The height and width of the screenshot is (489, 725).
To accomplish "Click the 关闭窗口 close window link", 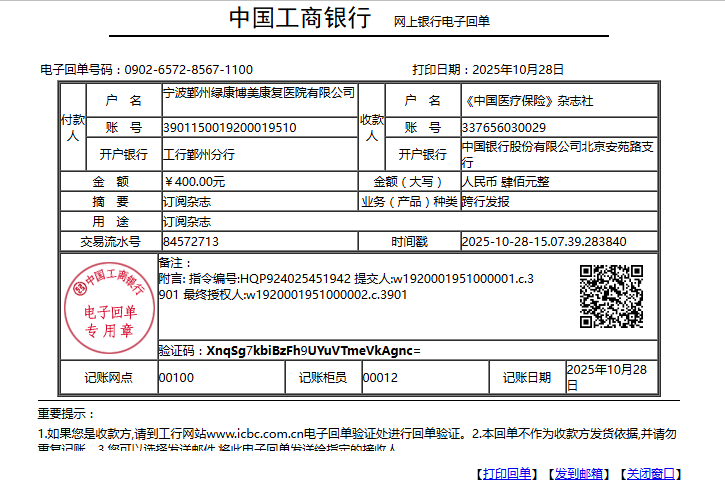I will (x=650, y=473).
